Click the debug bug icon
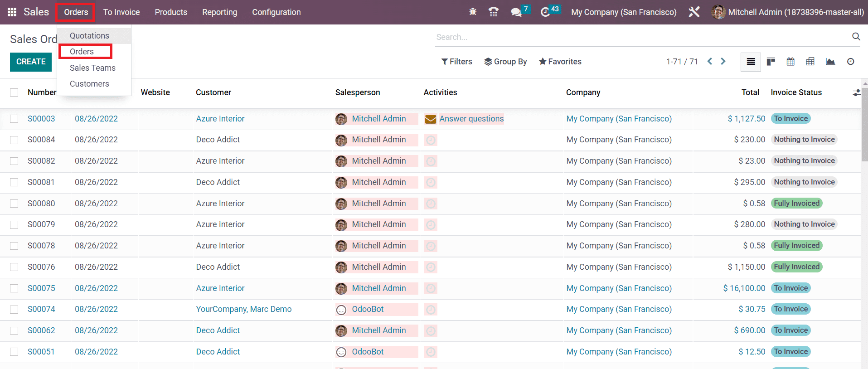The image size is (868, 369). pyautogui.click(x=473, y=12)
